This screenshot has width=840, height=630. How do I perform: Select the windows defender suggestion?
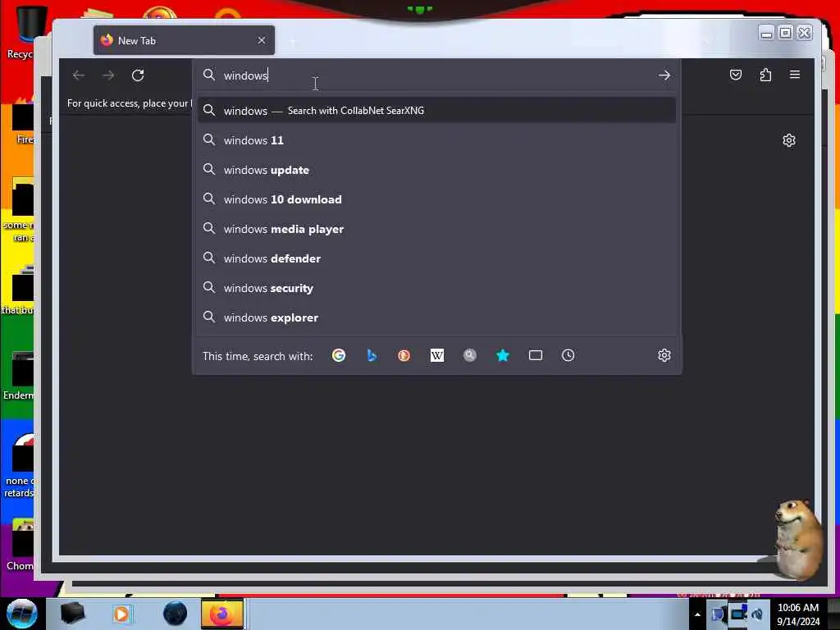coord(436,258)
